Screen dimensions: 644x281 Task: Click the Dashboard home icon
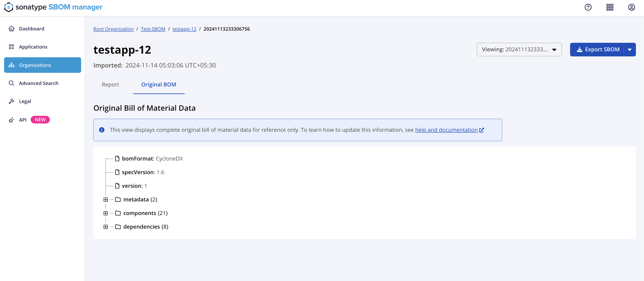(11, 29)
